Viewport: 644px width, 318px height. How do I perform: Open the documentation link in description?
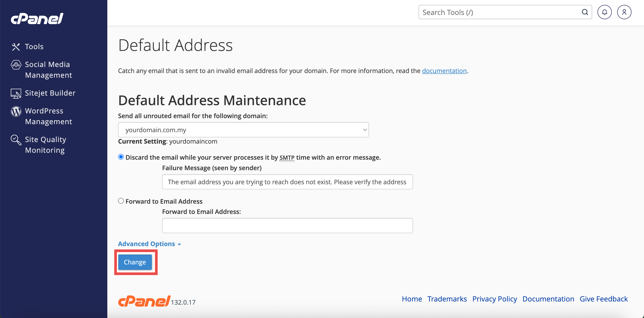point(444,71)
